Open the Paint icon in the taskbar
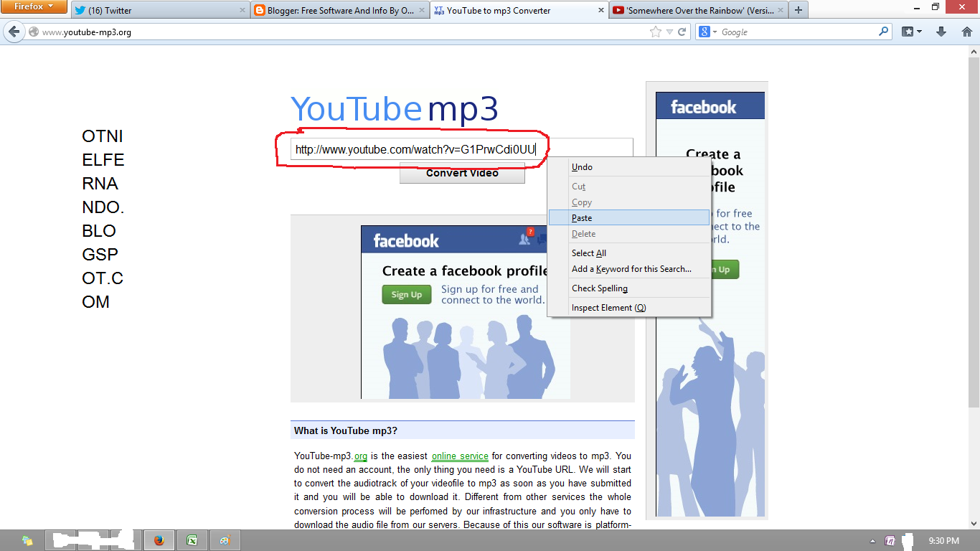The height and width of the screenshot is (551, 980). 225,540
